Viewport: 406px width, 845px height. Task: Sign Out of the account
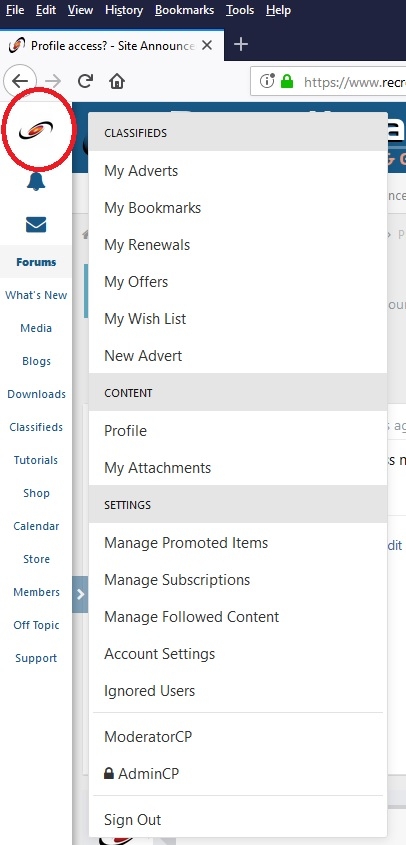coord(238,820)
